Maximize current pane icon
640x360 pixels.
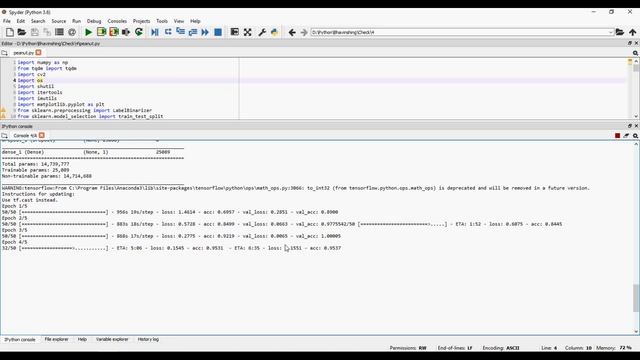coord(234,32)
